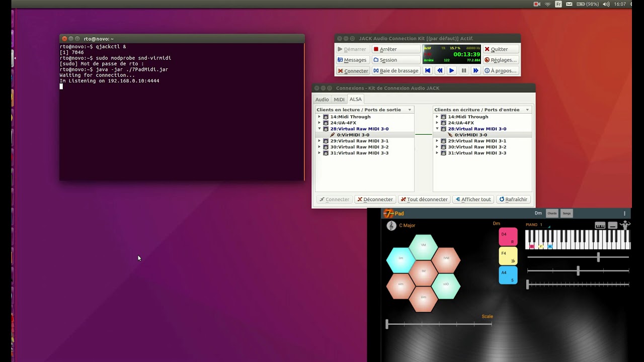Click second slider handle below piano keyboard
This screenshot has height=362, width=644.
pyautogui.click(x=578, y=271)
